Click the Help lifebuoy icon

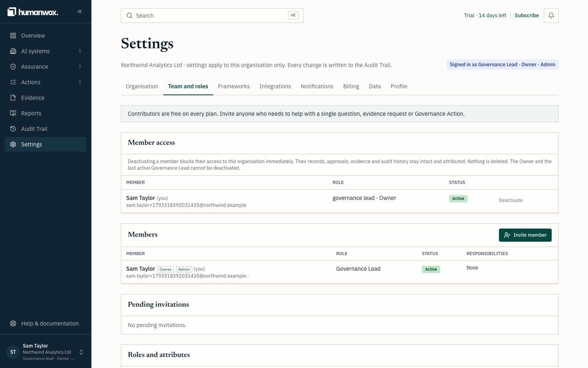click(x=13, y=323)
